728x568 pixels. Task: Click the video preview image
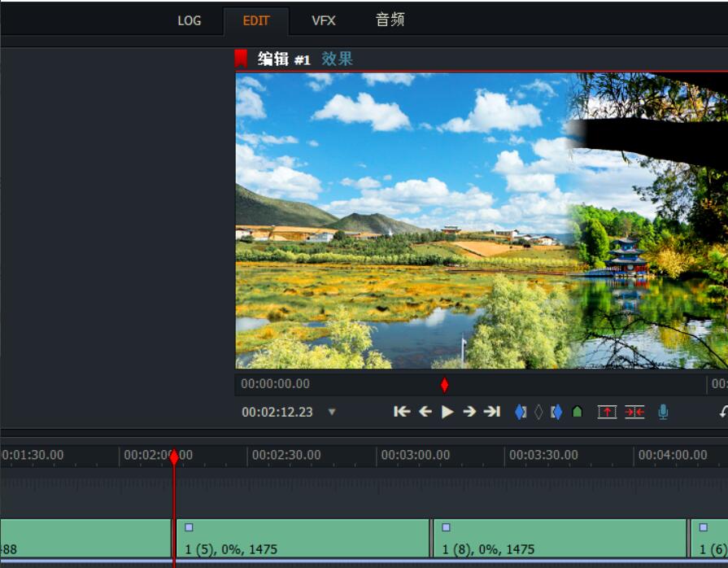point(482,221)
